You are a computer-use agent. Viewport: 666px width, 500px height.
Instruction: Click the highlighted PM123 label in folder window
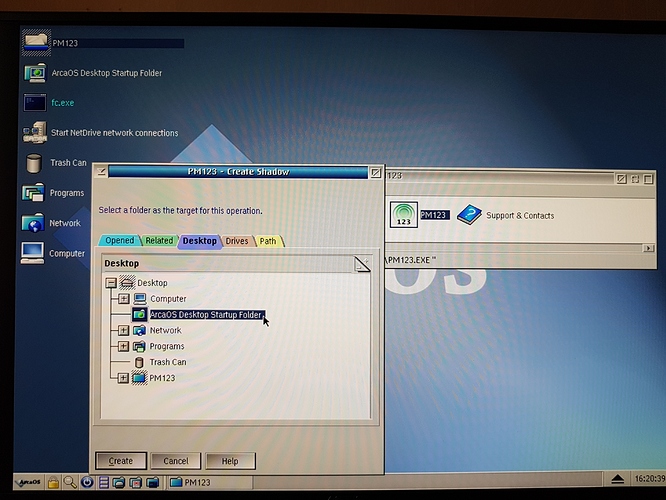(434, 215)
